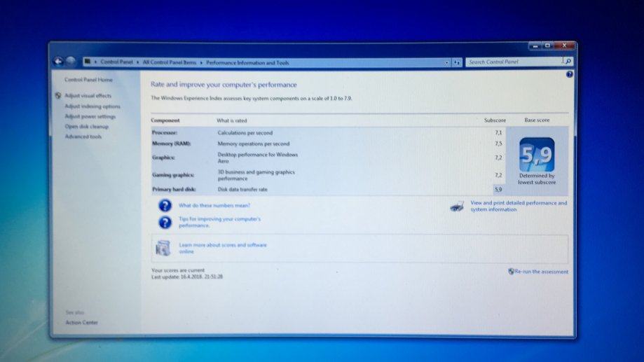Viewport: 644px width, 362px height.
Task: Expand the arrow before Control Panel breadcrumb
Action: pos(95,62)
